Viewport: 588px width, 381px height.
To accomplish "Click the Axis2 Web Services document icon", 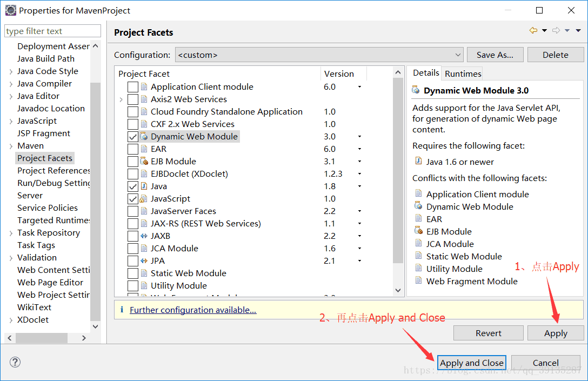I will [x=144, y=99].
